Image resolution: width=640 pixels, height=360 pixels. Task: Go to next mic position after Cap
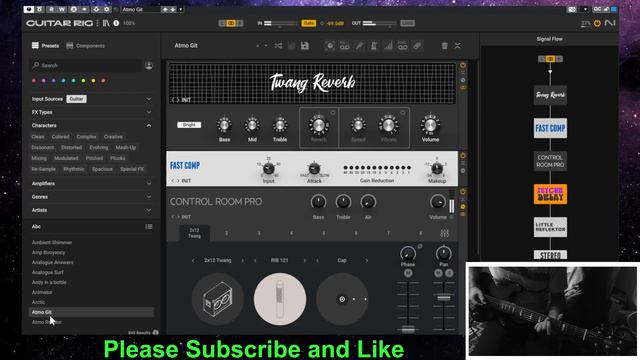(367, 260)
